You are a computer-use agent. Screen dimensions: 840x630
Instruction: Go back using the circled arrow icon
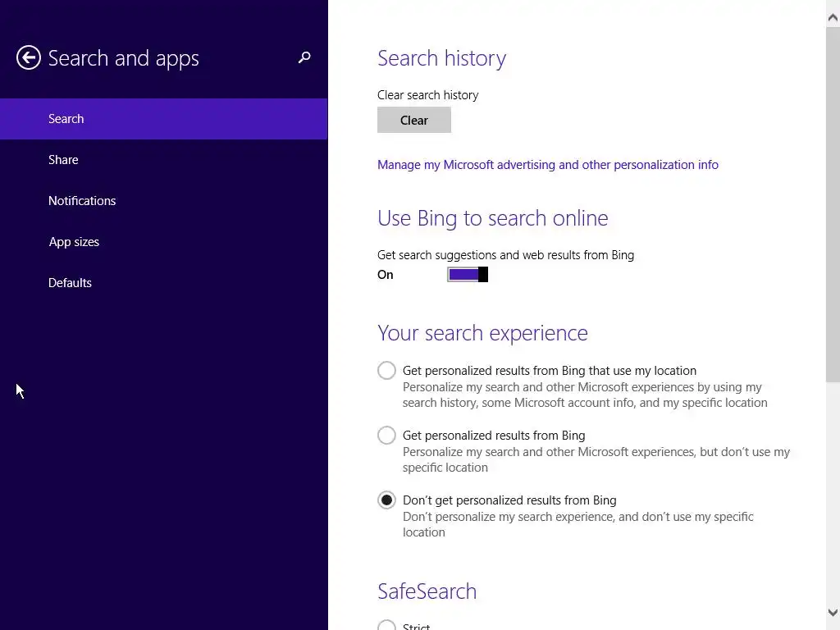29,57
